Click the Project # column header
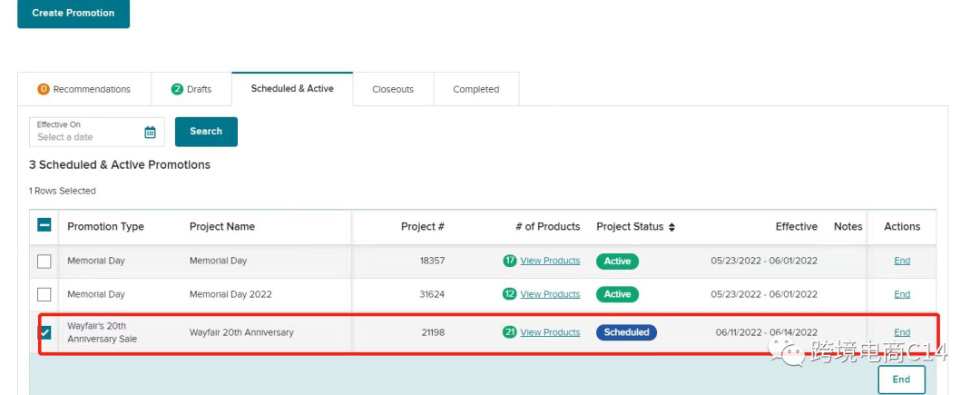The width and height of the screenshot is (980, 395). [423, 226]
